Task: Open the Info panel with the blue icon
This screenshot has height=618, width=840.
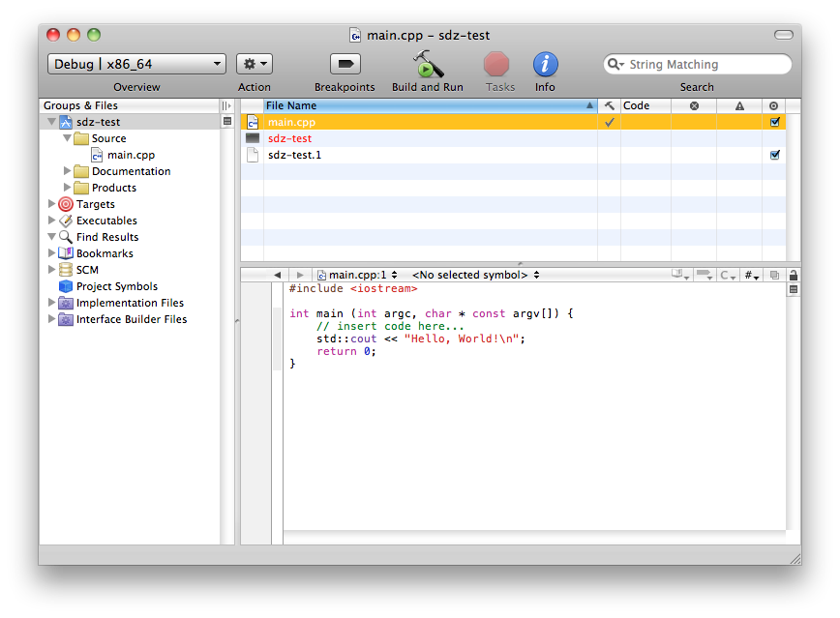Action: 545,64
